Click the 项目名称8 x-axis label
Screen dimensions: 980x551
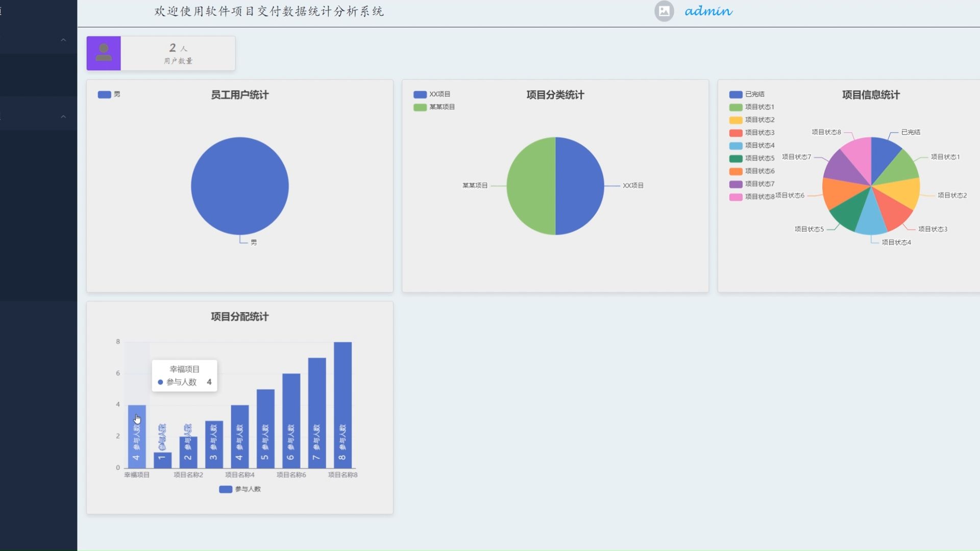tap(342, 475)
